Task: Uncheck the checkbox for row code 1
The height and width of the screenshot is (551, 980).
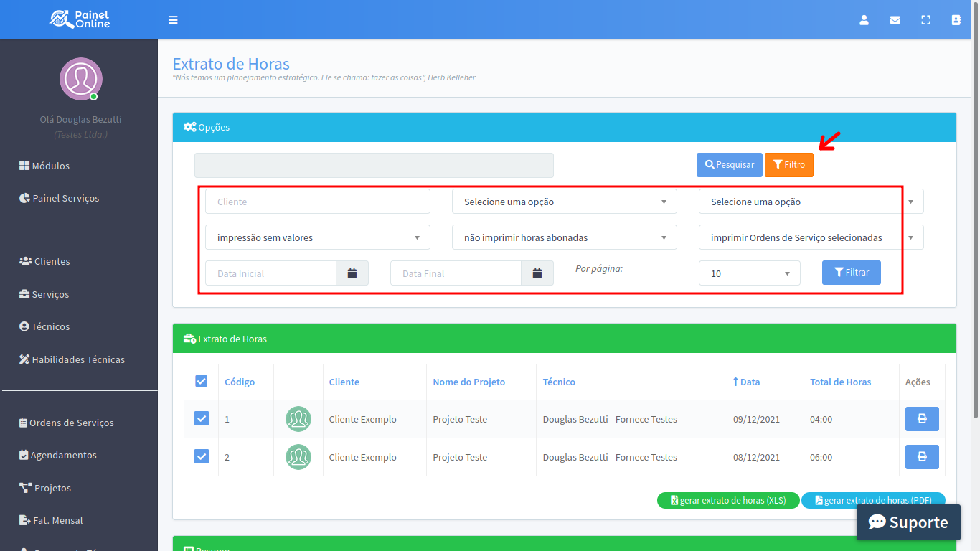Action: click(x=202, y=418)
